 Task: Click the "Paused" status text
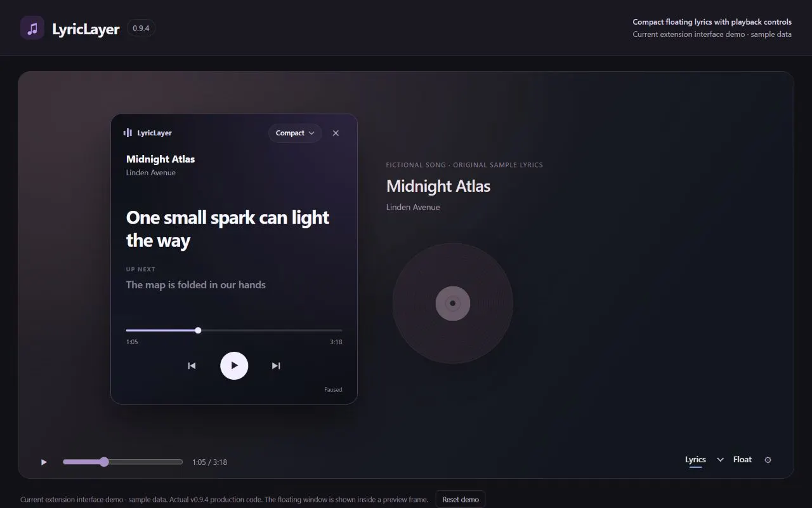click(333, 390)
